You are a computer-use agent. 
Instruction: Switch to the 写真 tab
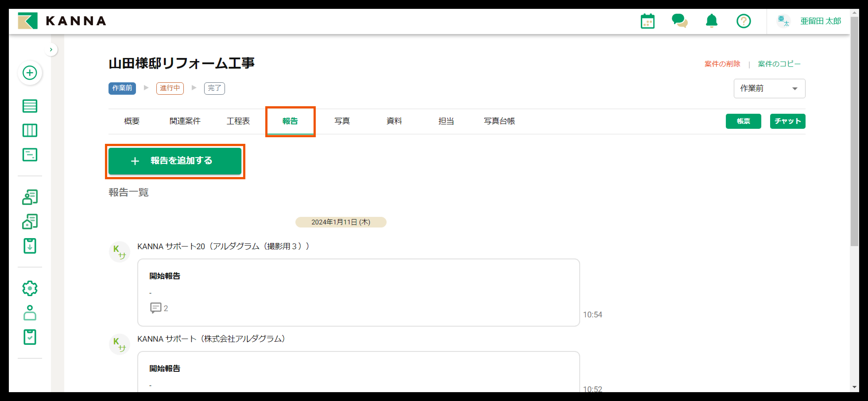coord(342,121)
